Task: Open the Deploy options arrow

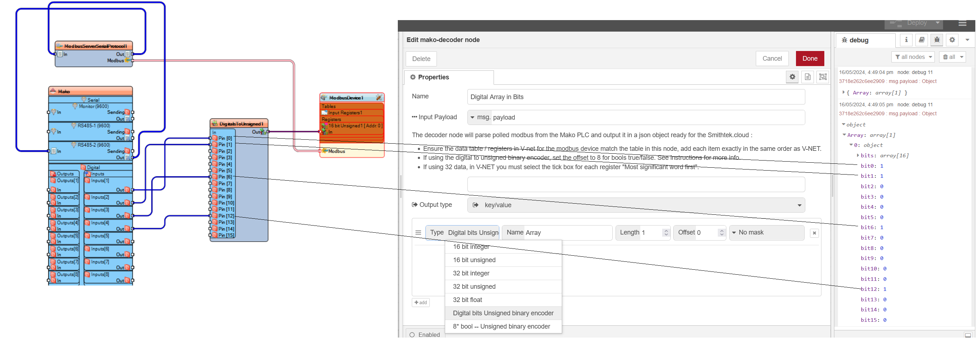Action: (x=937, y=23)
